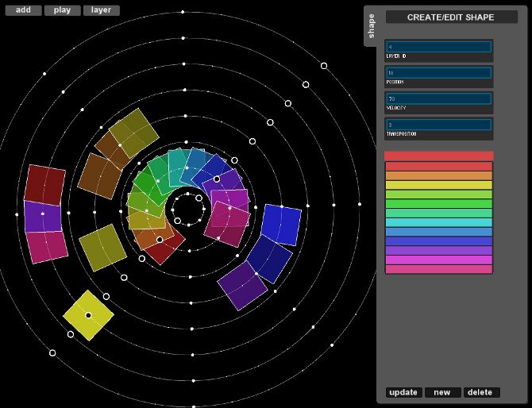This screenshot has height=408, width=532.
Task: Focus the Position input field
Action: click(x=439, y=73)
